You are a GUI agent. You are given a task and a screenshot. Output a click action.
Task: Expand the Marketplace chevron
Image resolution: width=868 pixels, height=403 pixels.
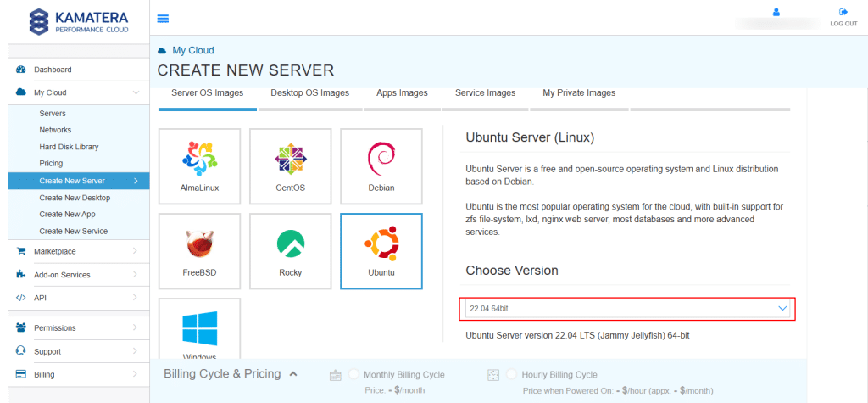click(135, 251)
